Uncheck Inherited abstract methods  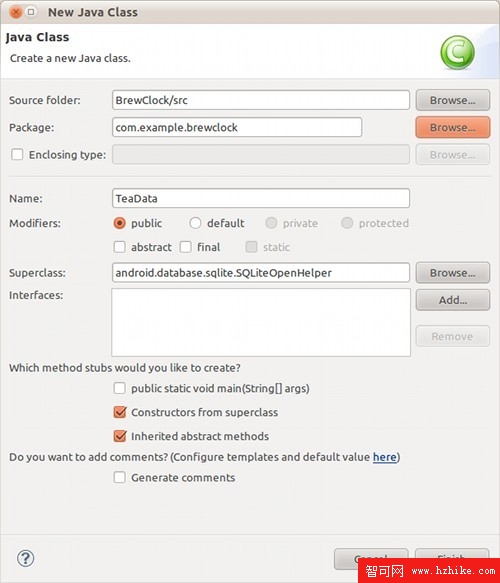(119, 436)
